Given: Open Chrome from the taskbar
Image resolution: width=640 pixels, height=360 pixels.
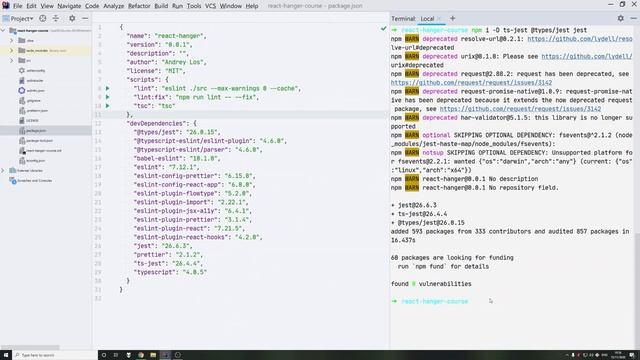Looking at the screenshot, I should pos(141,355).
